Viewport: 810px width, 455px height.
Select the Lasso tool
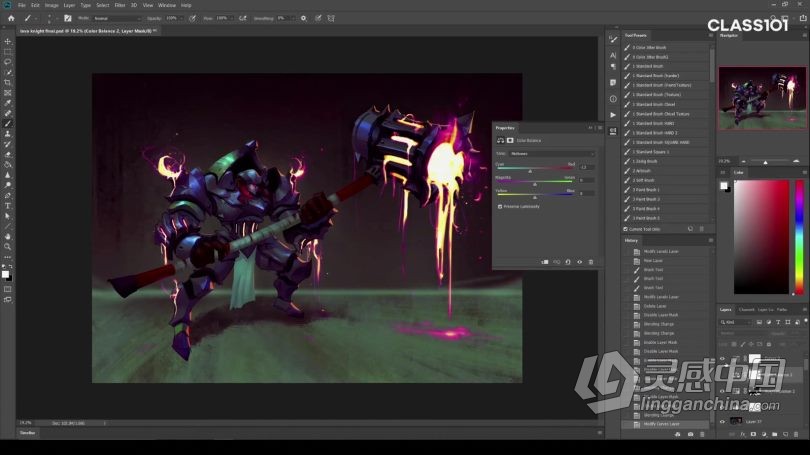click(7, 62)
